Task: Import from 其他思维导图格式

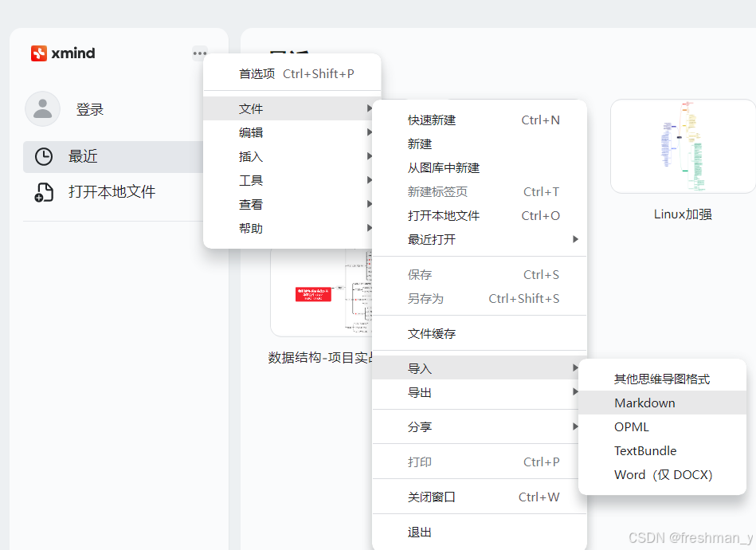Action: pos(663,379)
